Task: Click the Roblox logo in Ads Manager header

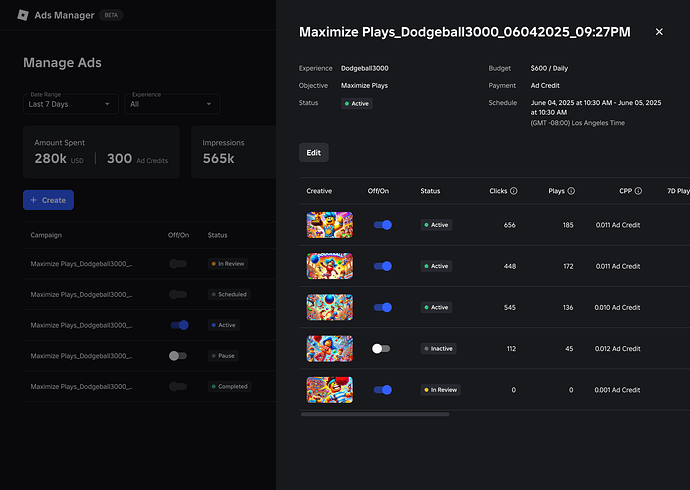Action: 22,15
